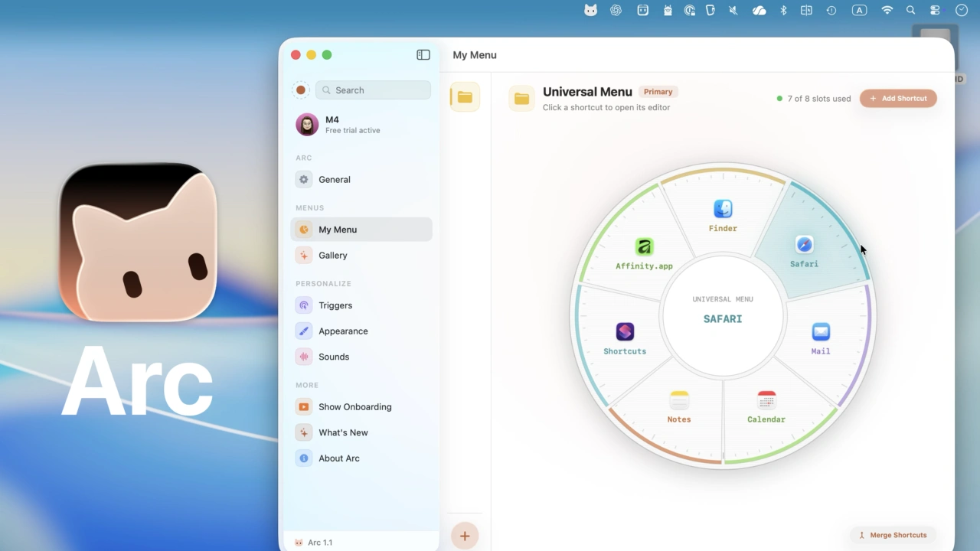Toggle the sidebar panel icon

click(423, 55)
